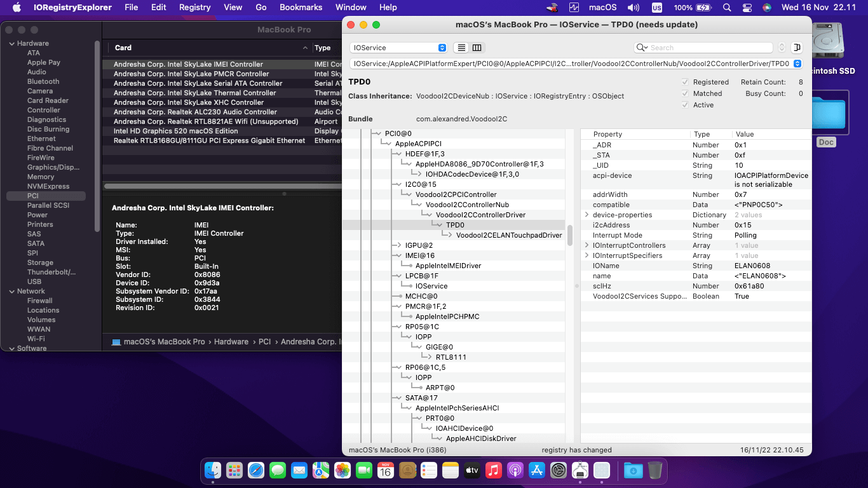Click the Registered checkbox
Viewport: 868px width, 488px height.
point(685,82)
